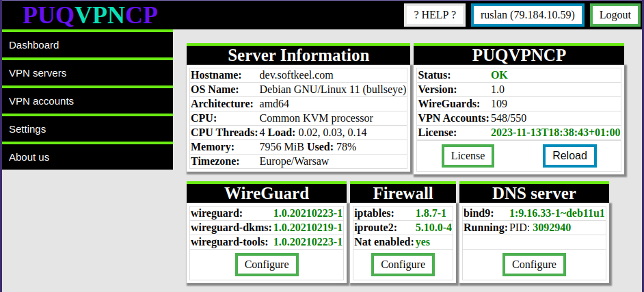Image resolution: width=644 pixels, height=292 pixels.
Task: Select iptables version 1.8.7-1
Action: pyautogui.click(x=431, y=213)
